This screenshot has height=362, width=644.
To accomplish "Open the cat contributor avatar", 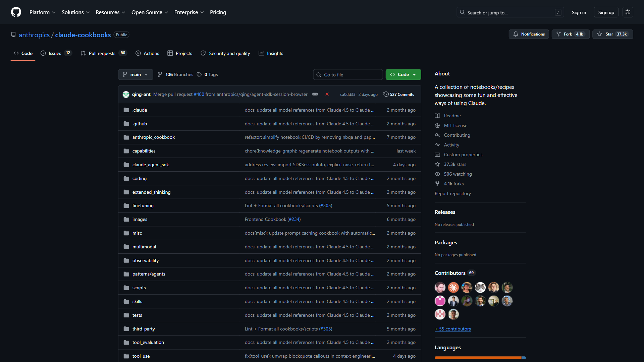I will coord(480,287).
